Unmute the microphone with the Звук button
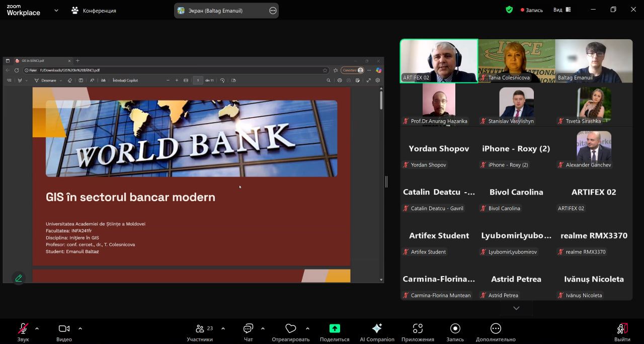The height and width of the screenshot is (344, 644). point(23,332)
